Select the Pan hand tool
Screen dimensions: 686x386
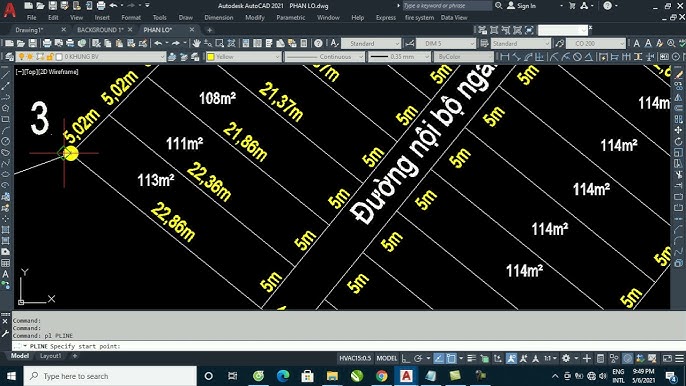coord(196,43)
